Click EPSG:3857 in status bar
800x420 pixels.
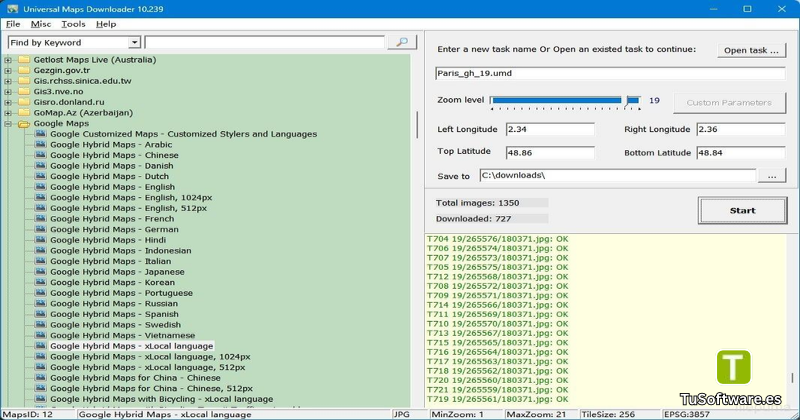point(686,414)
